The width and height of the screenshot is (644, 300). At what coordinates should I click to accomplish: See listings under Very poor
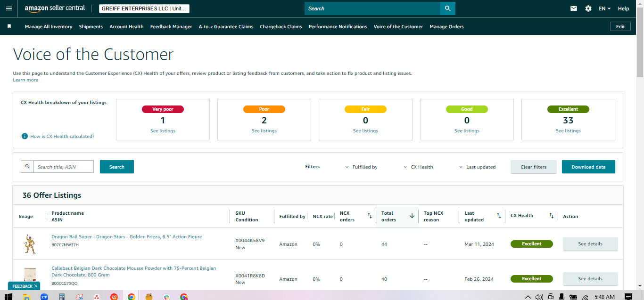163,130
